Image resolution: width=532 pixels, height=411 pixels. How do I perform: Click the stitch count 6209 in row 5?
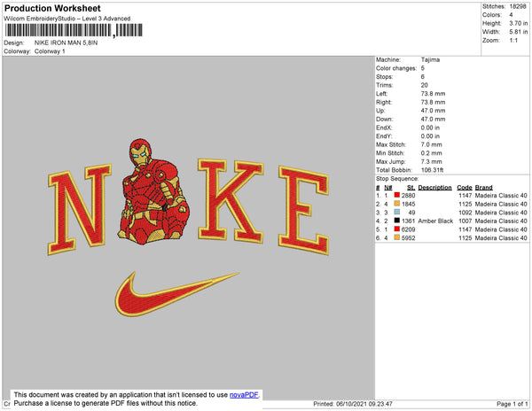point(408,229)
